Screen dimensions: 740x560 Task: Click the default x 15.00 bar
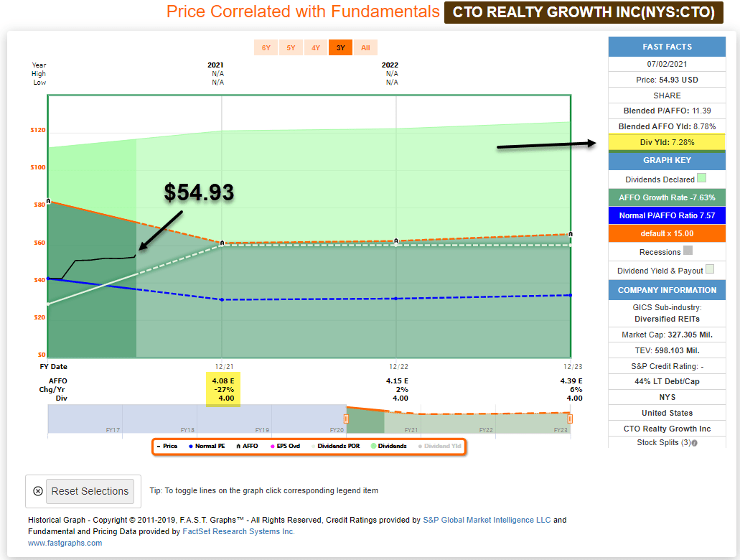click(x=667, y=233)
